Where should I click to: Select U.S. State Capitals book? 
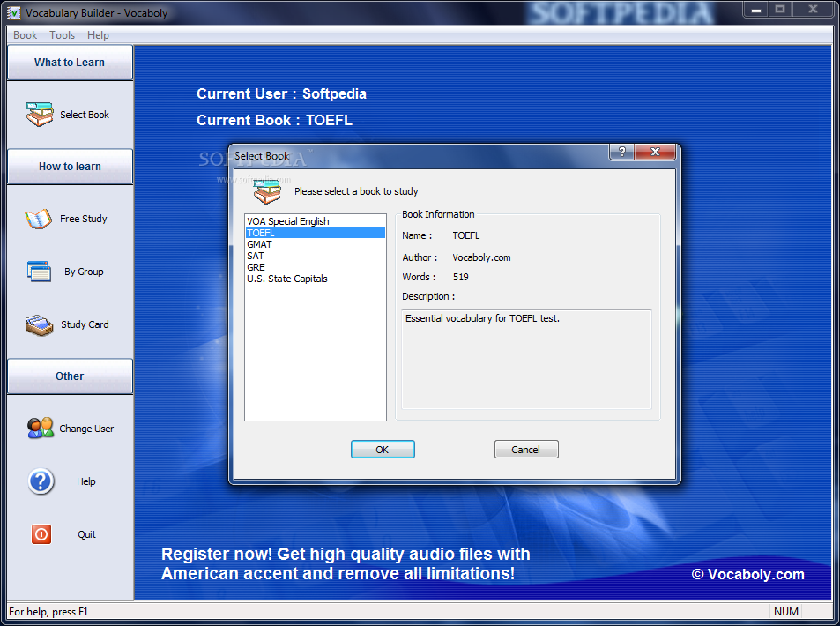[315, 279]
